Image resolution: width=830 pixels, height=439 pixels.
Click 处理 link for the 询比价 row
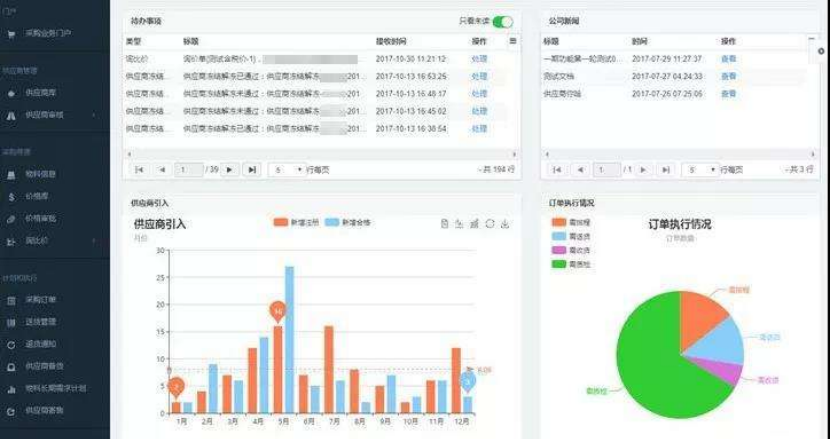[479, 59]
